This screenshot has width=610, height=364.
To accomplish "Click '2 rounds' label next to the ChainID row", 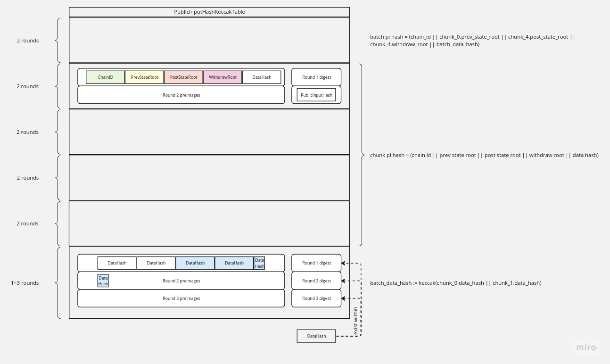I will click(x=28, y=86).
